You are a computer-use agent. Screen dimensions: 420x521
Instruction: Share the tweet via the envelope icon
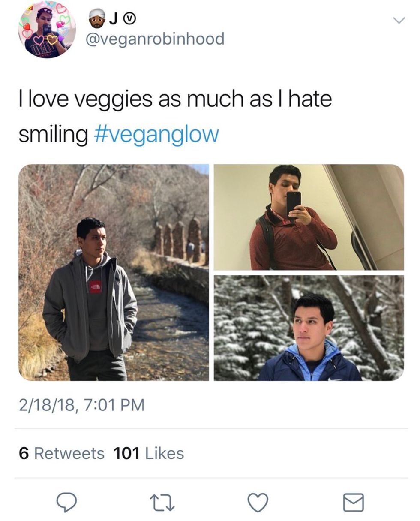[x=354, y=502]
